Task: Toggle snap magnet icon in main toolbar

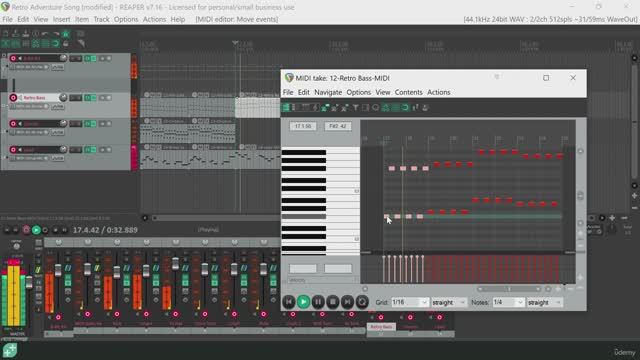Action: 56,43
